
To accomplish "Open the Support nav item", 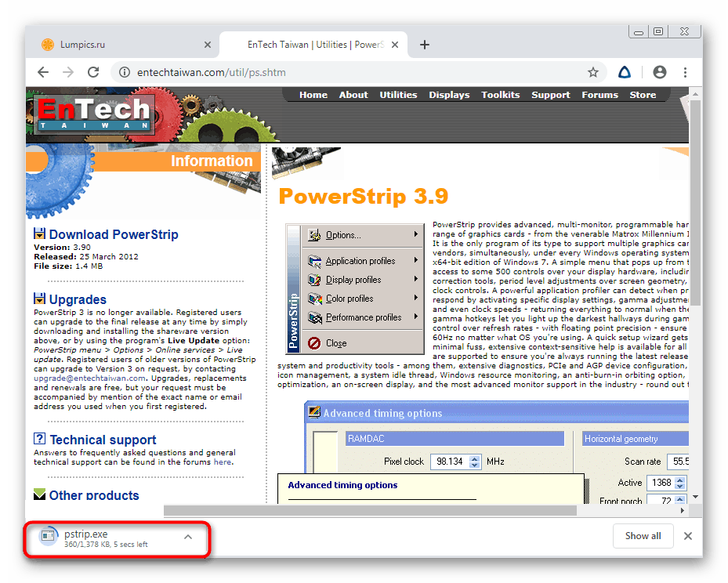I will pyautogui.click(x=551, y=95).
